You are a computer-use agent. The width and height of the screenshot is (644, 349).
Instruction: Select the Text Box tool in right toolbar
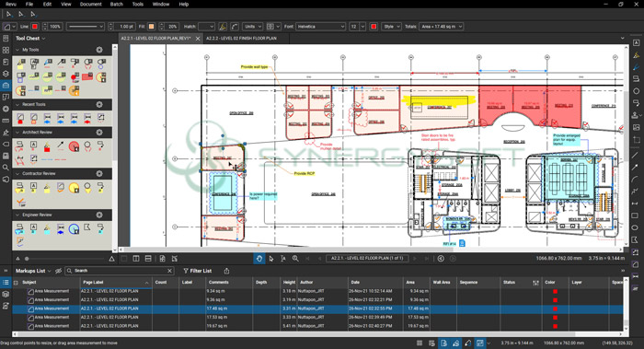tap(637, 42)
